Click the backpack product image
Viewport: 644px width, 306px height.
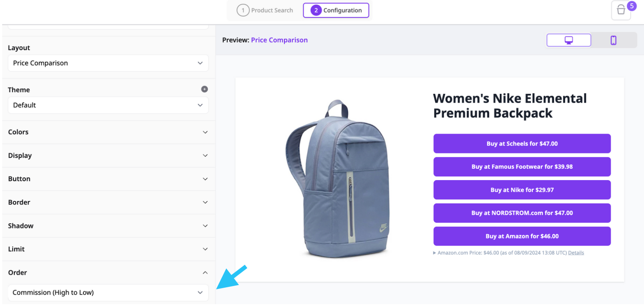pos(337,179)
